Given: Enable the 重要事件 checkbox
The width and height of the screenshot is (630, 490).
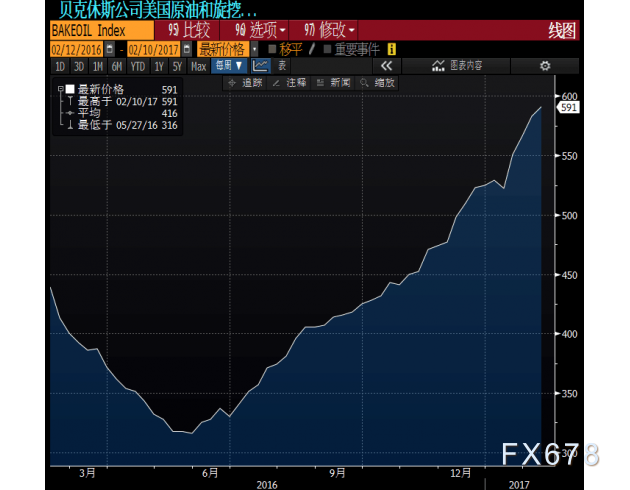Looking at the screenshot, I should 326,48.
